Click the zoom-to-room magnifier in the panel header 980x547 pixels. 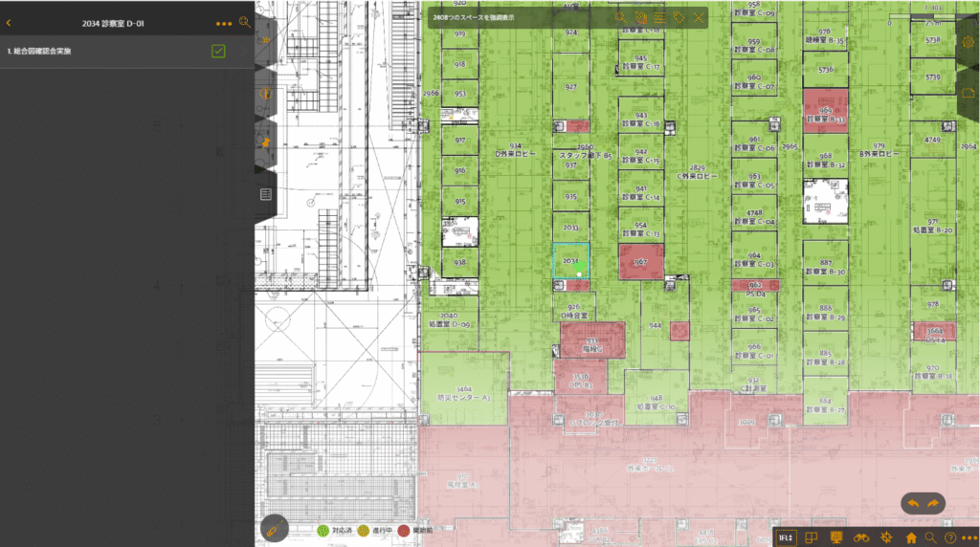click(245, 22)
